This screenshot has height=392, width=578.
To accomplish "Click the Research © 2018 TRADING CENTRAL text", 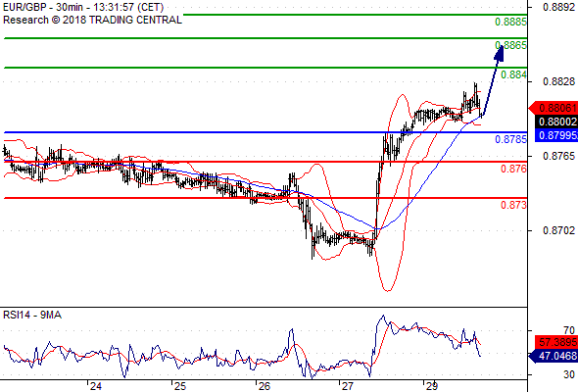I will [x=92, y=20].
